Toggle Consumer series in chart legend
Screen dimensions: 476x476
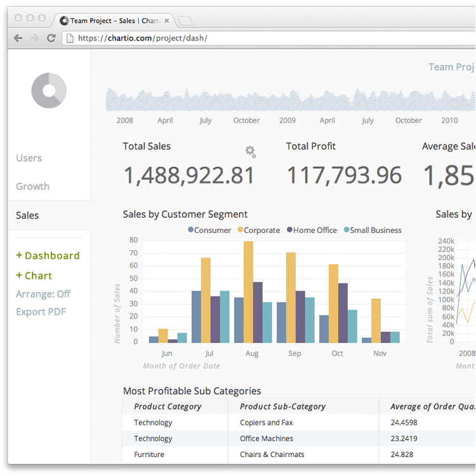[x=209, y=230]
